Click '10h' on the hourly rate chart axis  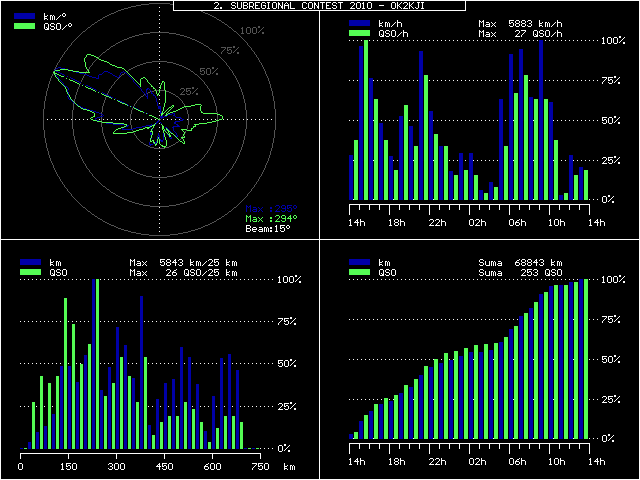tap(557, 223)
